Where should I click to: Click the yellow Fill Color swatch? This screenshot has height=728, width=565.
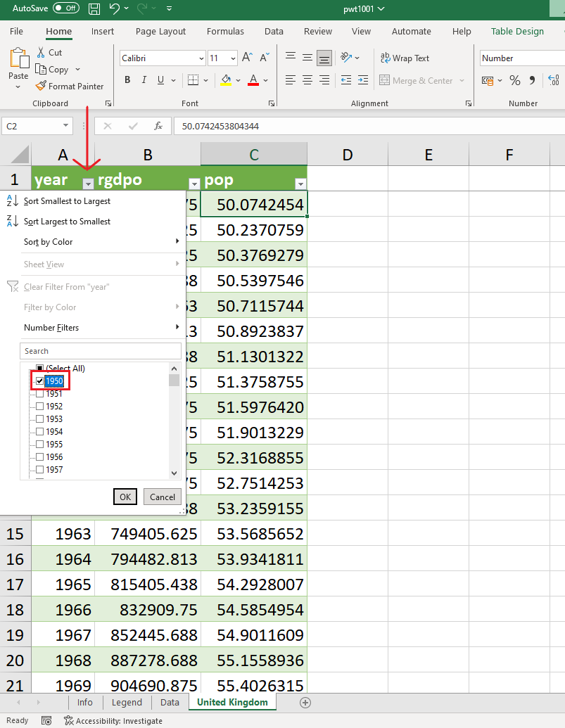tap(226, 80)
